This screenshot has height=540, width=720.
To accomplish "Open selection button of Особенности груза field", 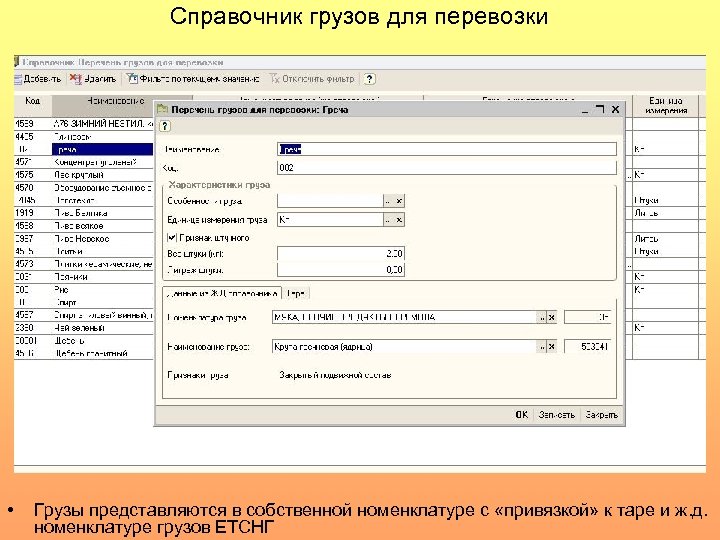I will click(x=388, y=201).
